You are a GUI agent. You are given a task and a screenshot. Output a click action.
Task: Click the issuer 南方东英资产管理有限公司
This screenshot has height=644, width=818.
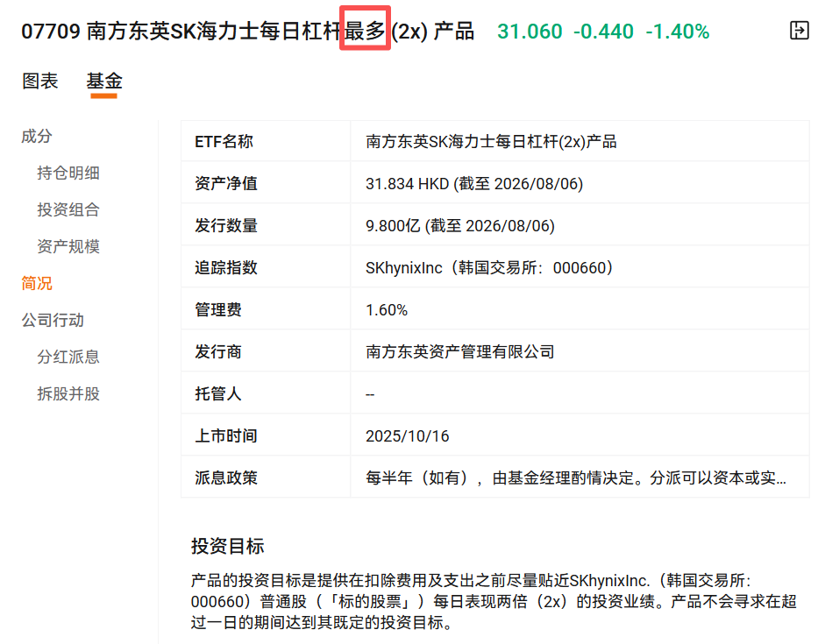click(459, 351)
